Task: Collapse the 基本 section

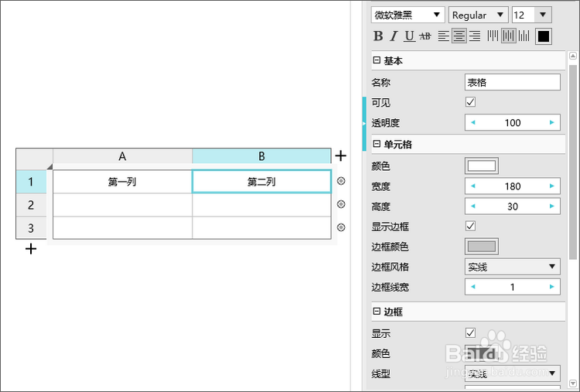Action: (377, 61)
